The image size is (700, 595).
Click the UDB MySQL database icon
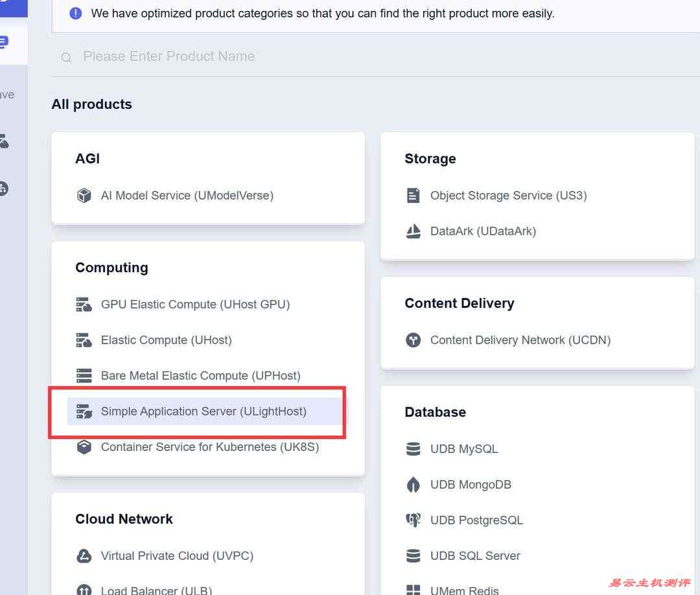coord(413,449)
